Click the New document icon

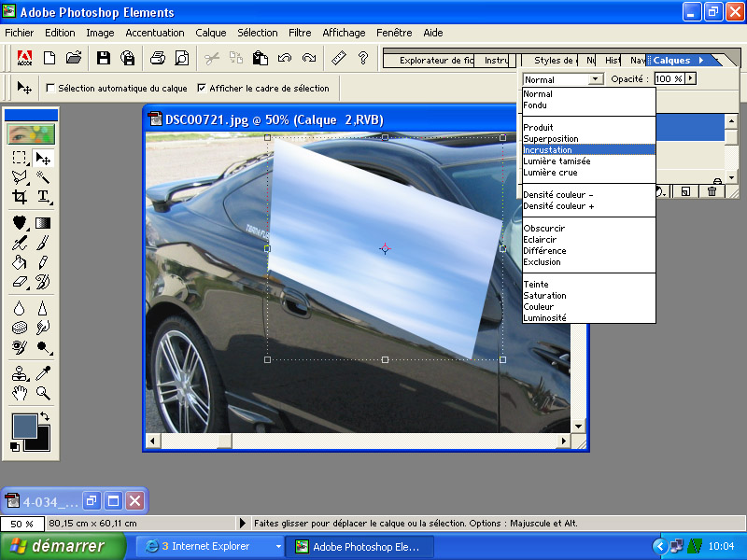49,58
